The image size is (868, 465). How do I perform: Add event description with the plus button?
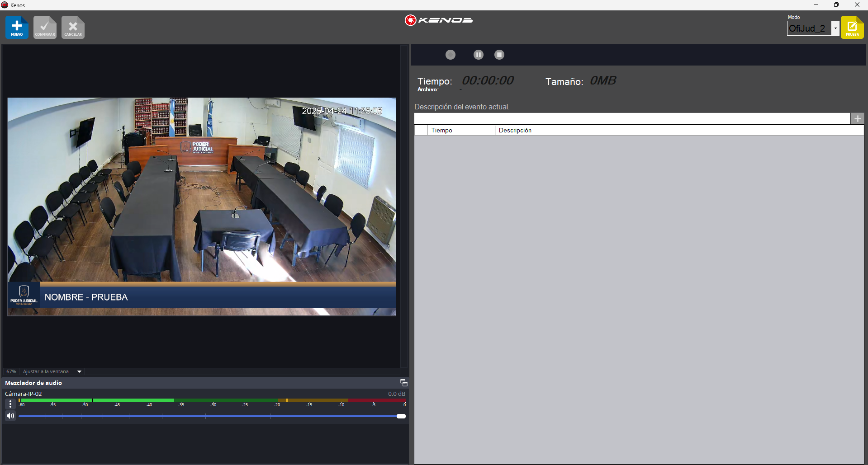click(857, 118)
